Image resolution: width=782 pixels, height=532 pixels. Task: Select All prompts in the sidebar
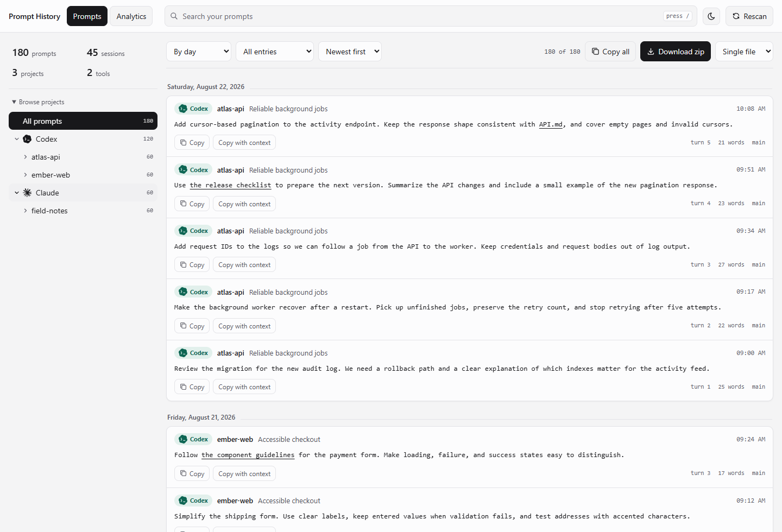coord(83,121)
